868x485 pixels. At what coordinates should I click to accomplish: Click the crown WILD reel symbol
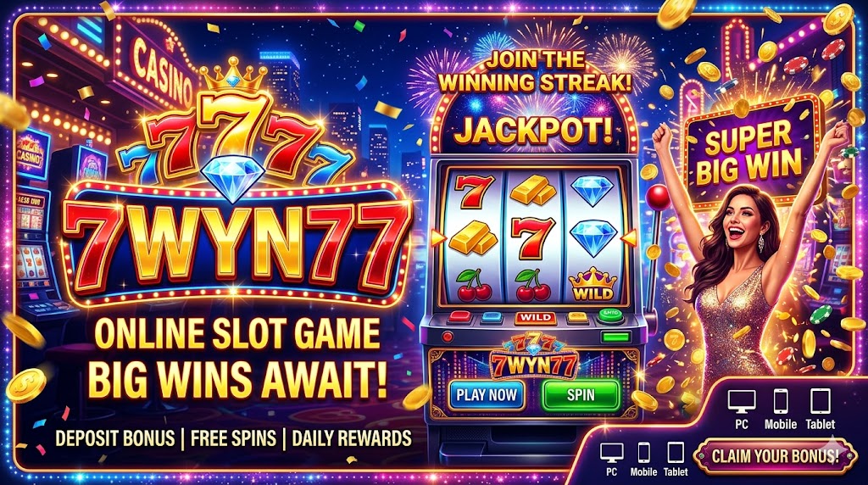(x=593, y=284)
